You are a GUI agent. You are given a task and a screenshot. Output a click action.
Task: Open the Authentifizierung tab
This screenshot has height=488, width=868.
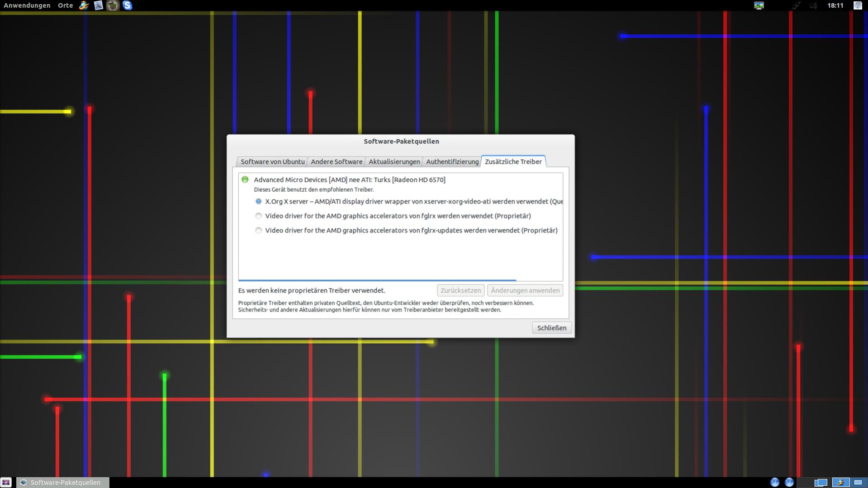tap(452, 161)
